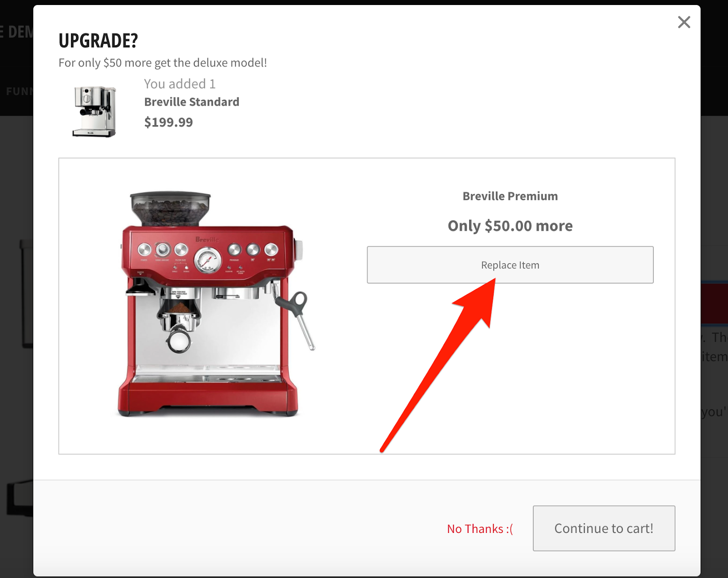
Task: Close the upgrade popup with the X
Action: point(684,22)
